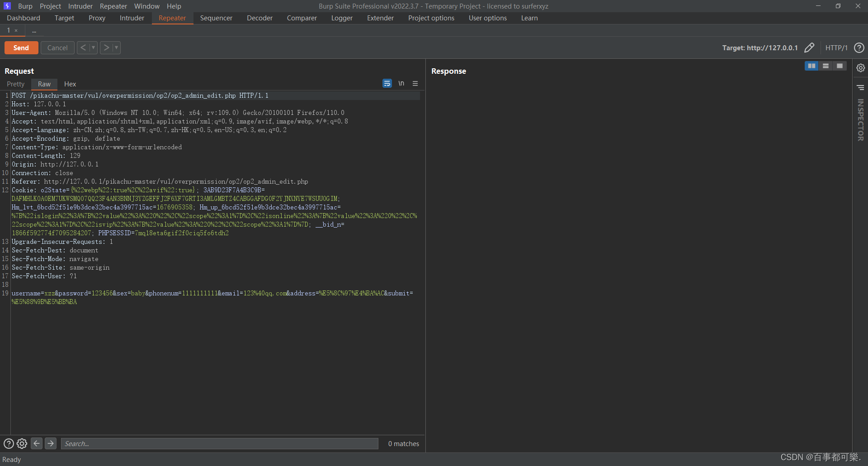Viewport: 868px width, 466px height.
Task: Edit target with the pencil icon
Action: click(810, 48)
